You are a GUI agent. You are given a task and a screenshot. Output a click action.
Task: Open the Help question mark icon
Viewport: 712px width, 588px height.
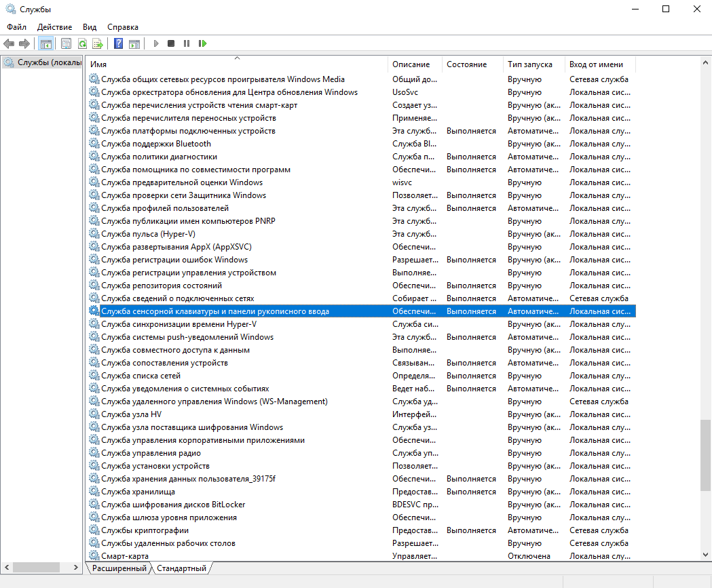119,43
